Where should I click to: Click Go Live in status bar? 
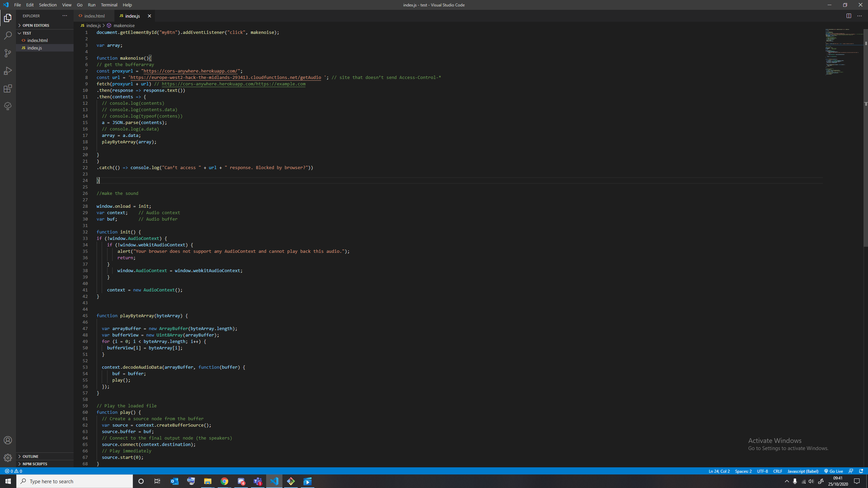pyautogui.click(x=833, y=471)
